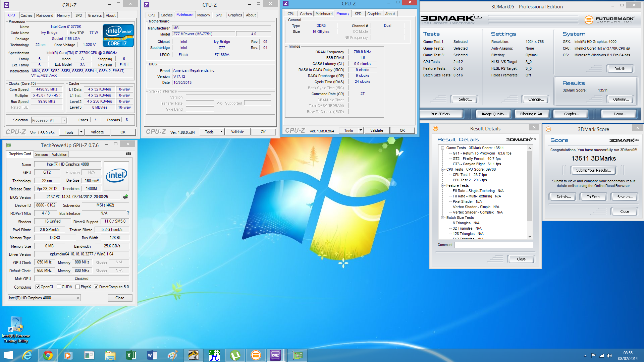This screenshot has height=362, width=644.
Task: Click Validate in first CPU-Z window
Action: click(x=97, y=132)
